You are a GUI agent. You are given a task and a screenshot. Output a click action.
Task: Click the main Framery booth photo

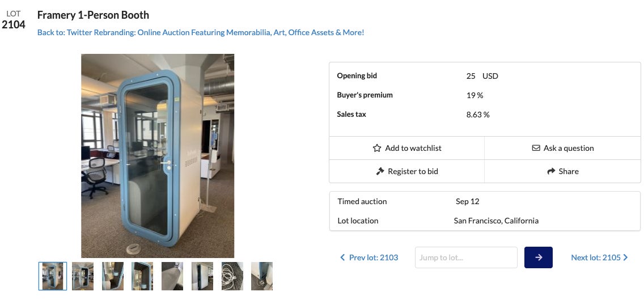click(158, 156)
